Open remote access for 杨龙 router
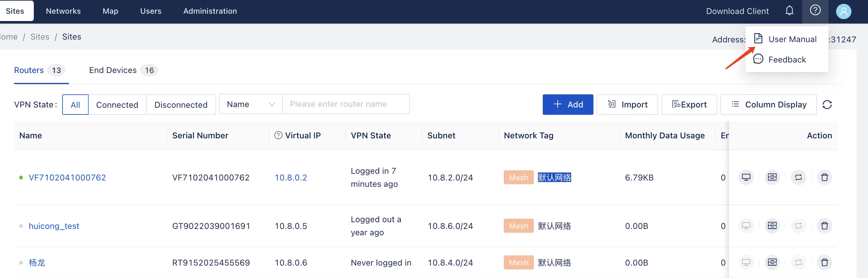Screen dimensions: 868x278 point(746,262)
